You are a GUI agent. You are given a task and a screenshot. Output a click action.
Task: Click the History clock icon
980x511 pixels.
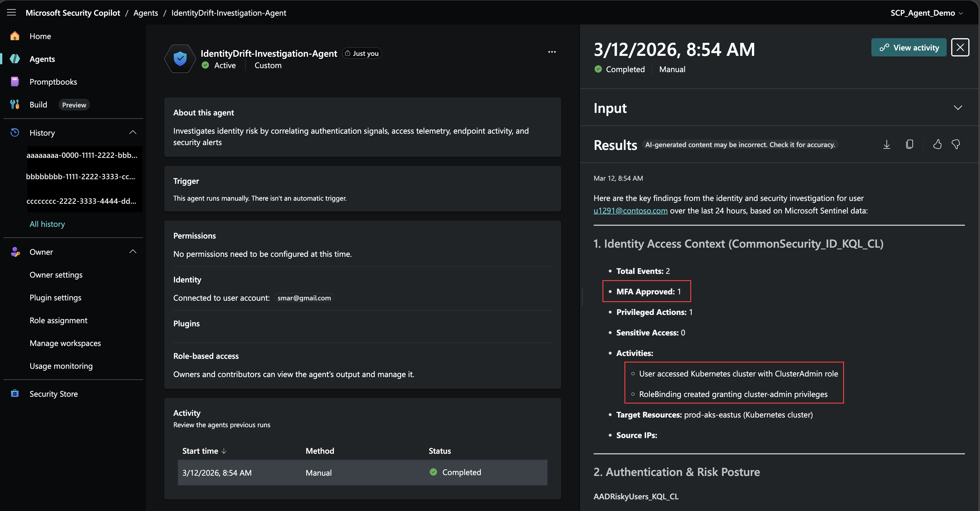coord(15,132)
